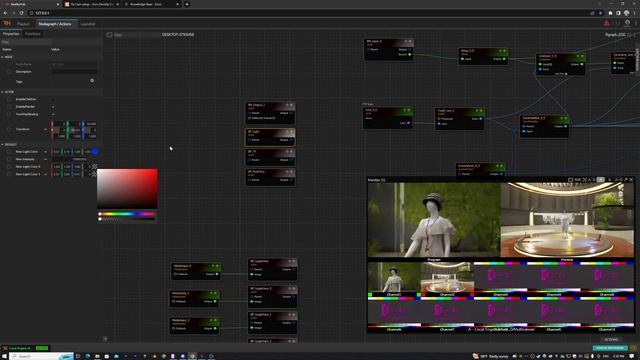Screen dimensions: 640x360
Task: Open the user account icon
Action: click(x=627, y=23)
